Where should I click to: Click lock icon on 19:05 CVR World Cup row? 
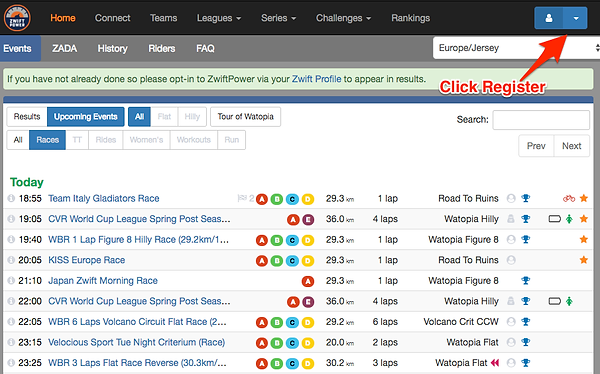point(510,219)
